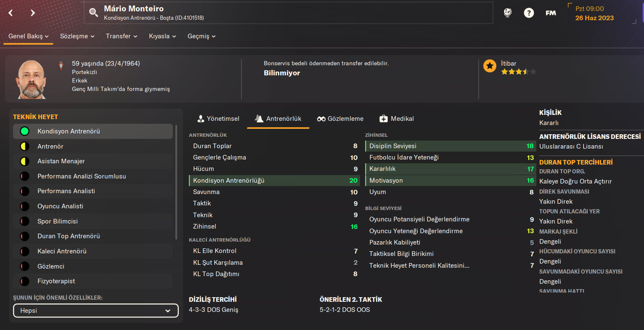
Task: Click the İtibar star badge icon
Action: (x=490, y=66)
